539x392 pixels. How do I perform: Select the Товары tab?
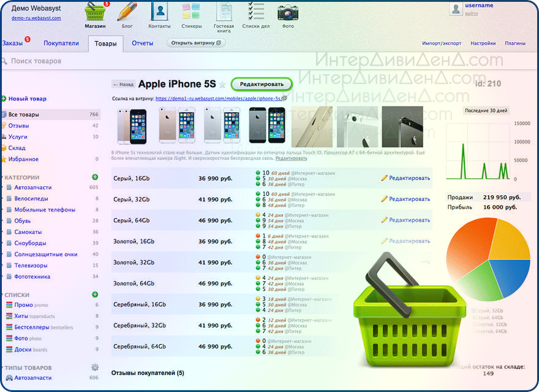coord(105,43)
